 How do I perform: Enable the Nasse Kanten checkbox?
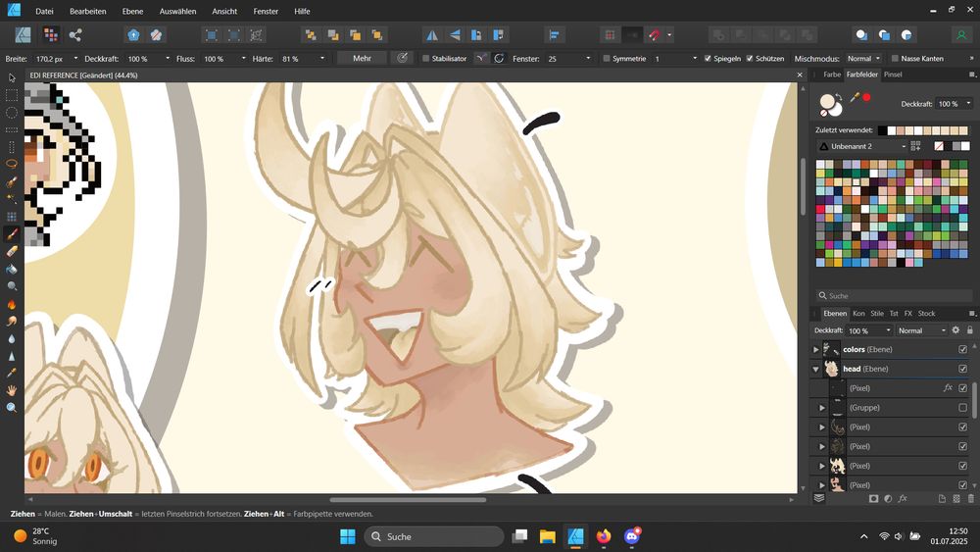coord(895,58)
